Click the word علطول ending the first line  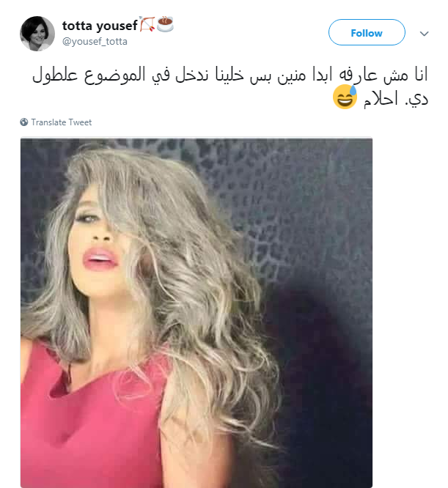[55, 75]
